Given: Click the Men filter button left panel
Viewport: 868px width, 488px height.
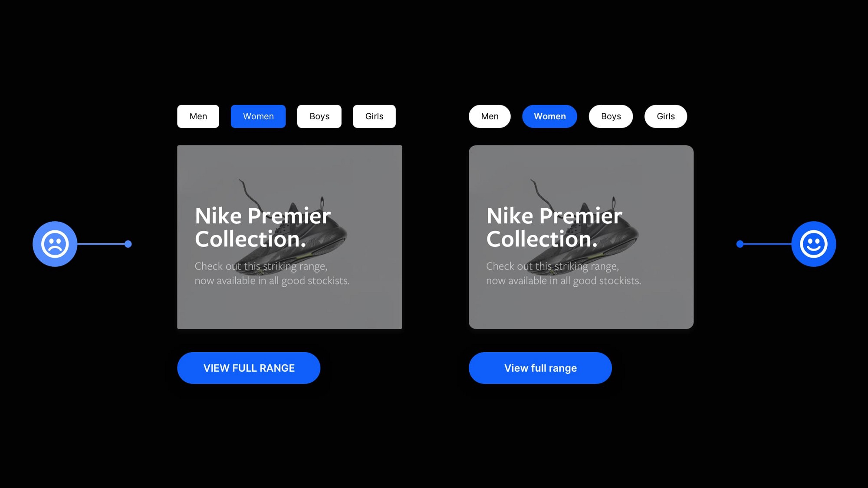Looking at the screenshot, I should [198, 116].
